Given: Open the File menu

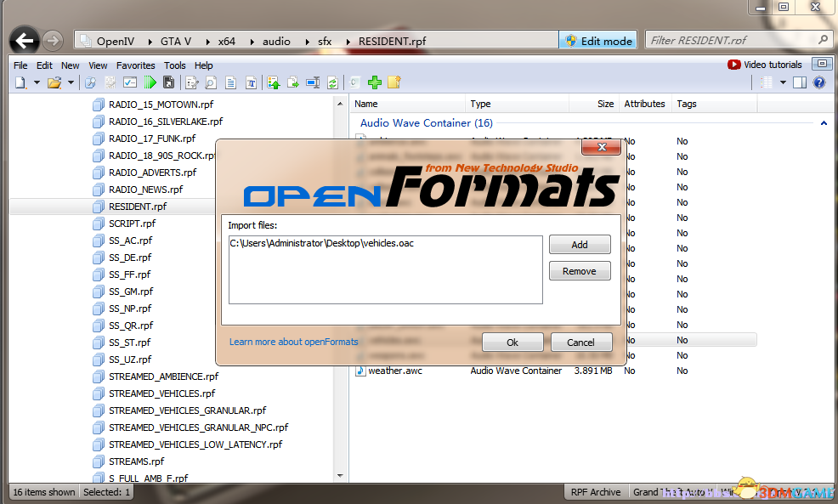Looking at the screenshot, I should coord(21,65).
